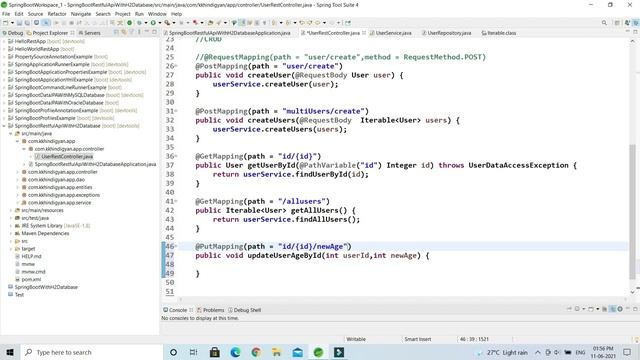Toggle code folding at line 36

[x=176, y=156]
